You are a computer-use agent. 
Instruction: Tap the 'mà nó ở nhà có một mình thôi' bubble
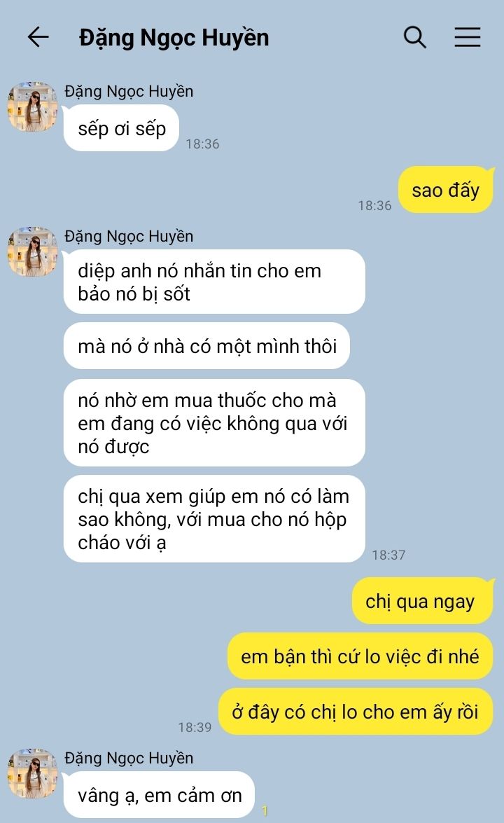[206, 346]
